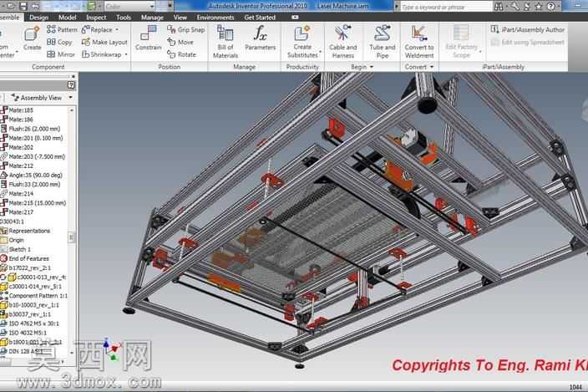The image size is (588, 392).
Task: Open the Environments tab
Action: click(x=215, y=18)
